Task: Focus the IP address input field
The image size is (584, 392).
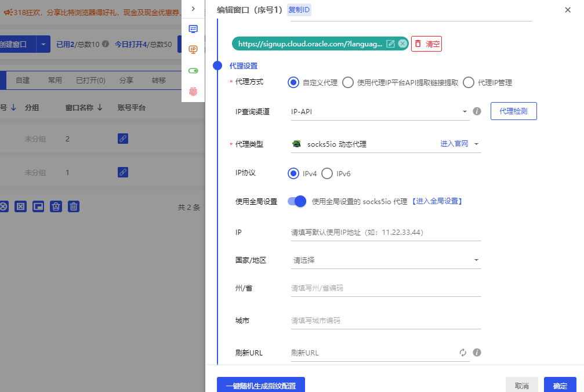Action: click(x=386, y=233)
